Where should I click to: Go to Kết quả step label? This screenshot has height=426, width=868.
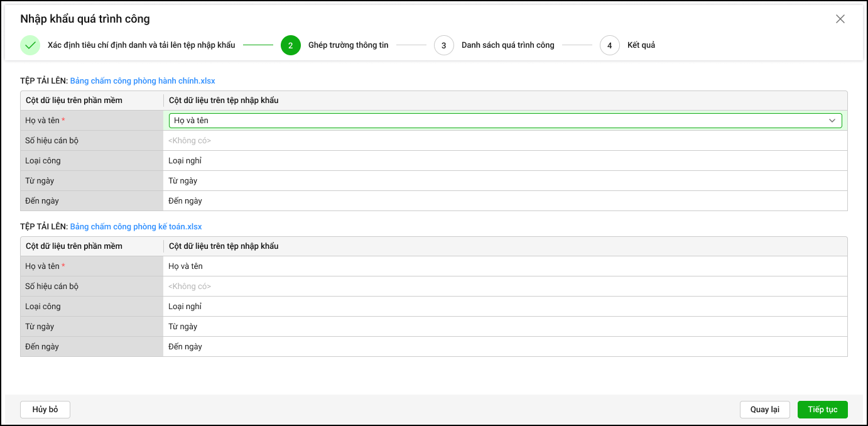(641, 45)
